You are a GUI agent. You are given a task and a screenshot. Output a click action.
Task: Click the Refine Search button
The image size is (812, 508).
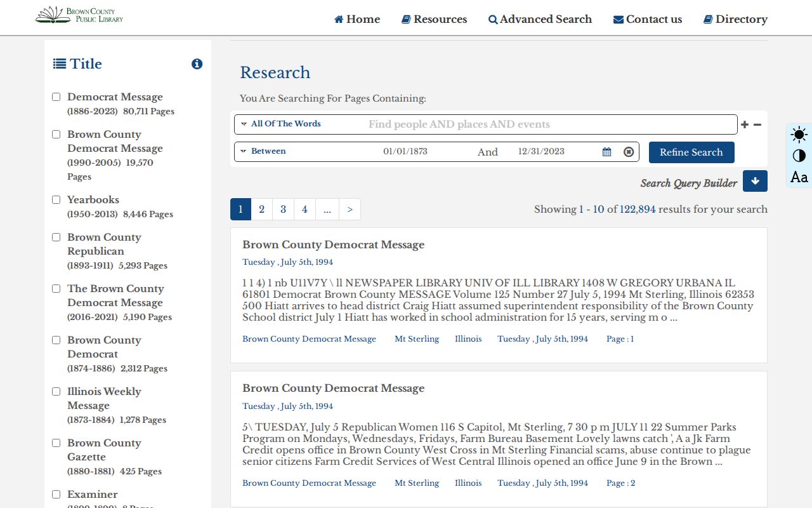click(x=691, y=152)
